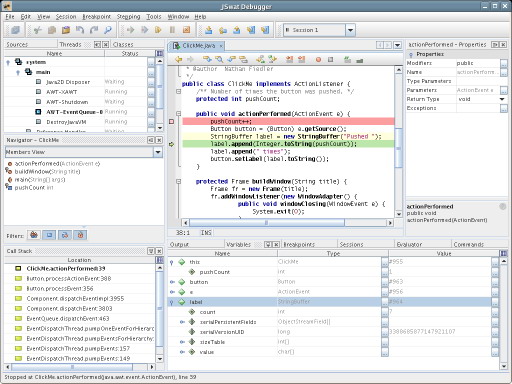Open the editor document list dropdown arrow
The image size is (512, 384).
coord(397,45)
